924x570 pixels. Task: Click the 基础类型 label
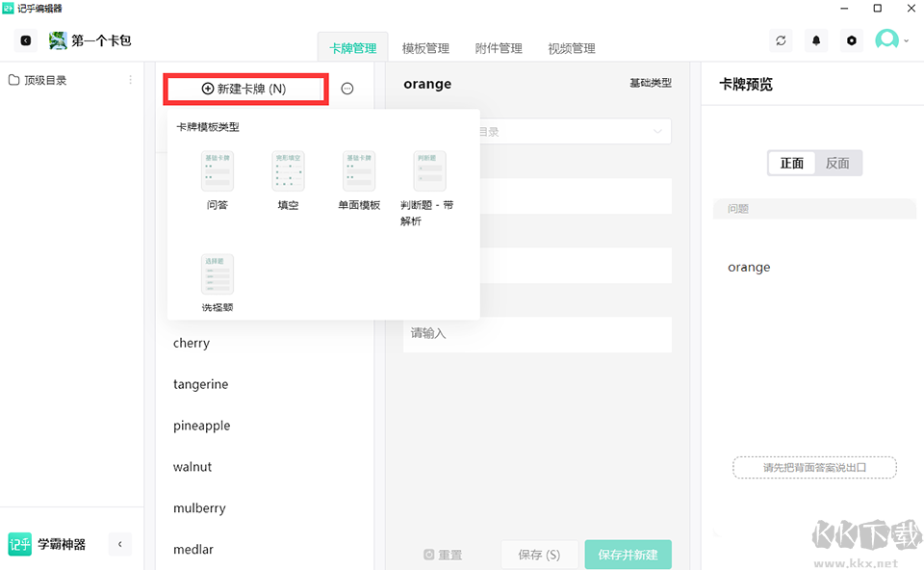(650, 83)
